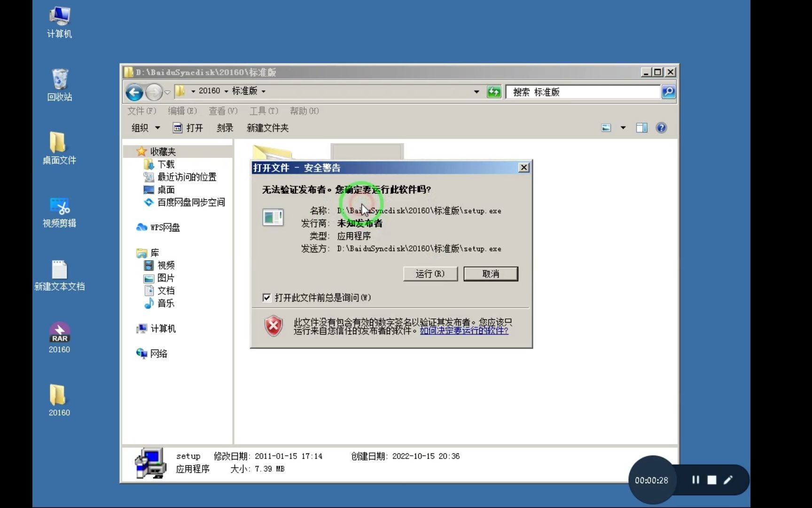Open address bar history dropdown
Screen dimensions: 812x508
coord(476,92)
